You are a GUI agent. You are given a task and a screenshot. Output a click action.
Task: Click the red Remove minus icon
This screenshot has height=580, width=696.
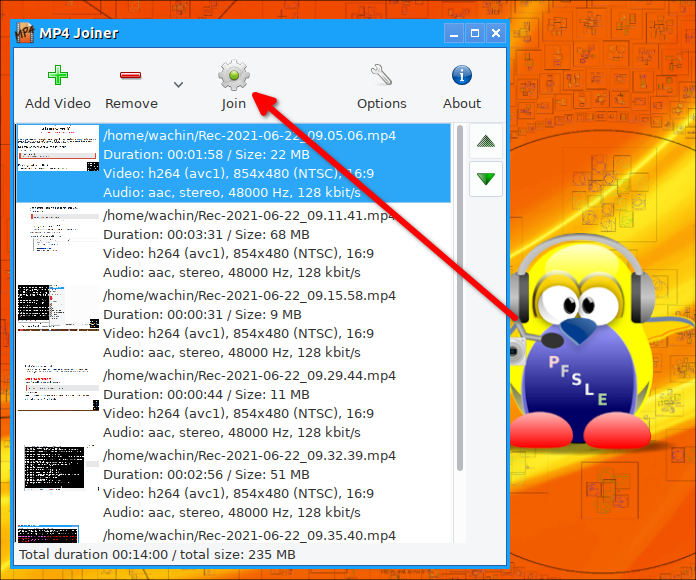point(130,75)
